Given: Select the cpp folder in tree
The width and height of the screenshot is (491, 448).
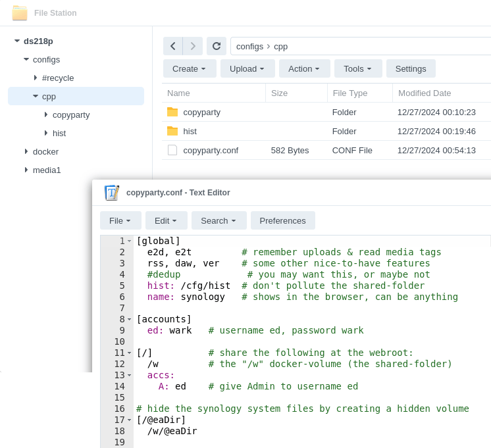Looking at the screenshot, I should tap(76, 96).
